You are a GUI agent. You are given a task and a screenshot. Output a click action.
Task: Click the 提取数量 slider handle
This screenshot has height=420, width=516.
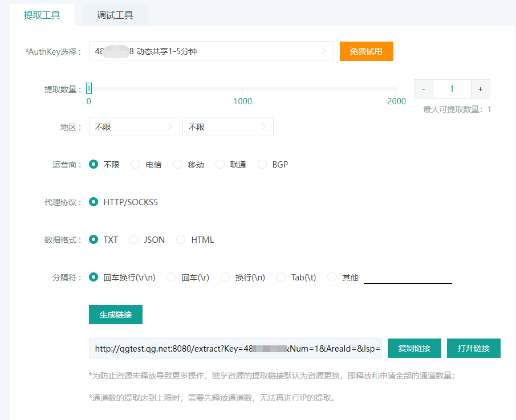click(x=89, y=88)
